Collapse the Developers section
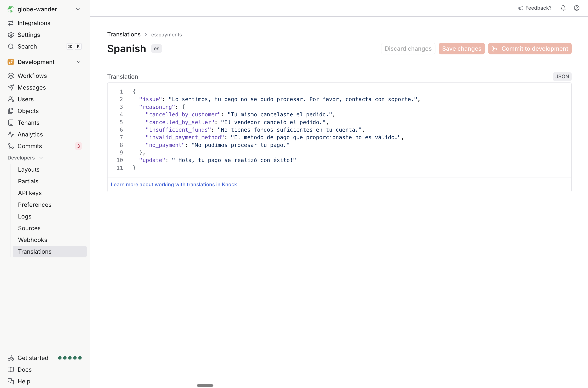The width and height of the screenshot is (588, 388). 41,157
